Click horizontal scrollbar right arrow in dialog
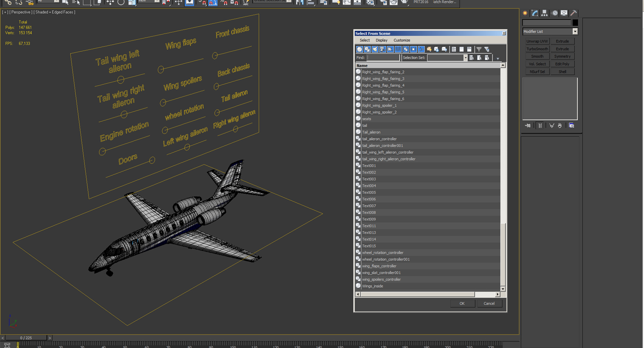The width and height of the screenshot is (644, 348). coord(498,294)
